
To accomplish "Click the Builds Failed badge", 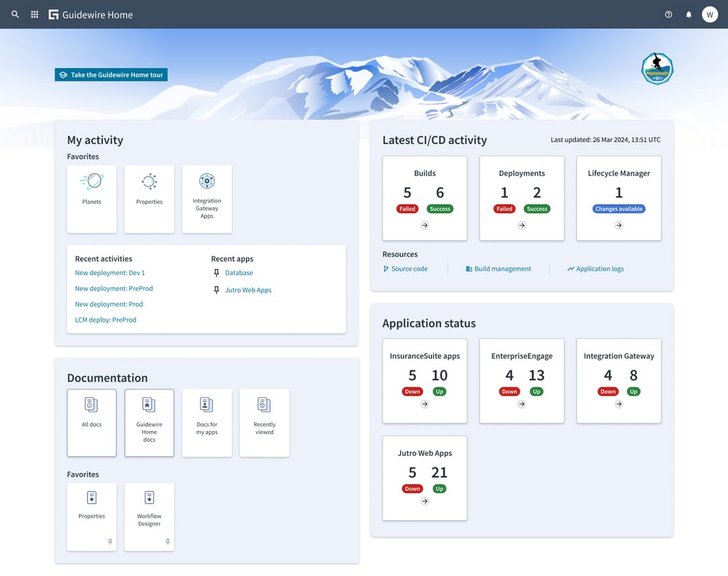I will [x=407, y=209].
